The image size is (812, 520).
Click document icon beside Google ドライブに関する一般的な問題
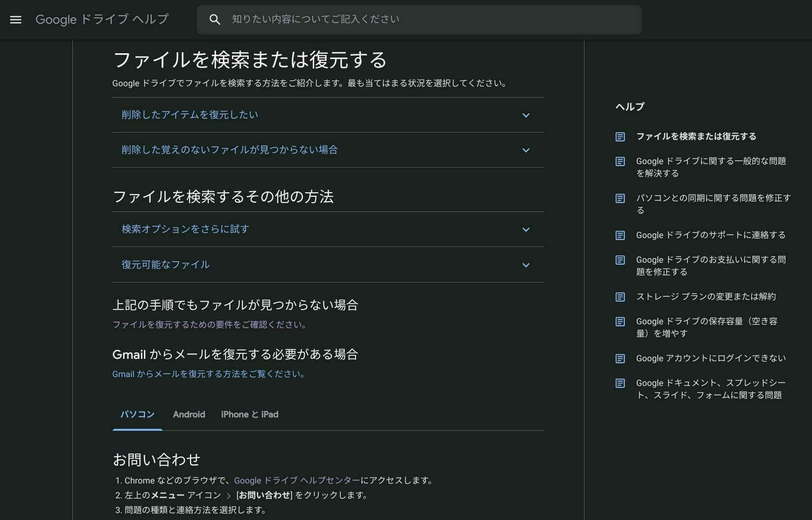[620, 161]
